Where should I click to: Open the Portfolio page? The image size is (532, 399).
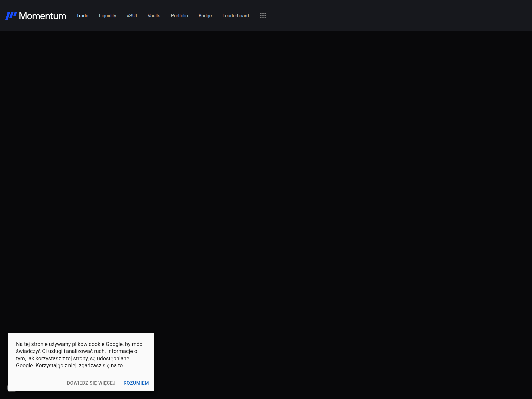pyautogui.click(x=179, y=16)
